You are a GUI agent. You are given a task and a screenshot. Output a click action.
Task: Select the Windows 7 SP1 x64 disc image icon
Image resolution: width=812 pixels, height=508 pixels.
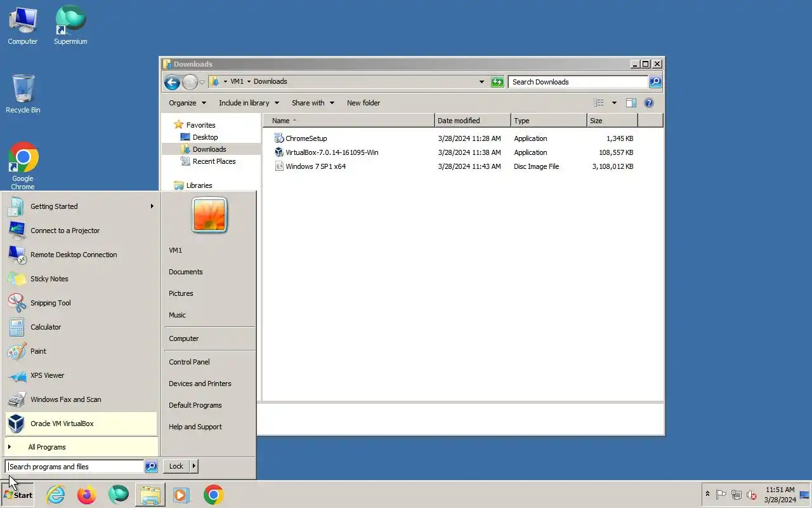pyautogui.click(x=278, y=166)
